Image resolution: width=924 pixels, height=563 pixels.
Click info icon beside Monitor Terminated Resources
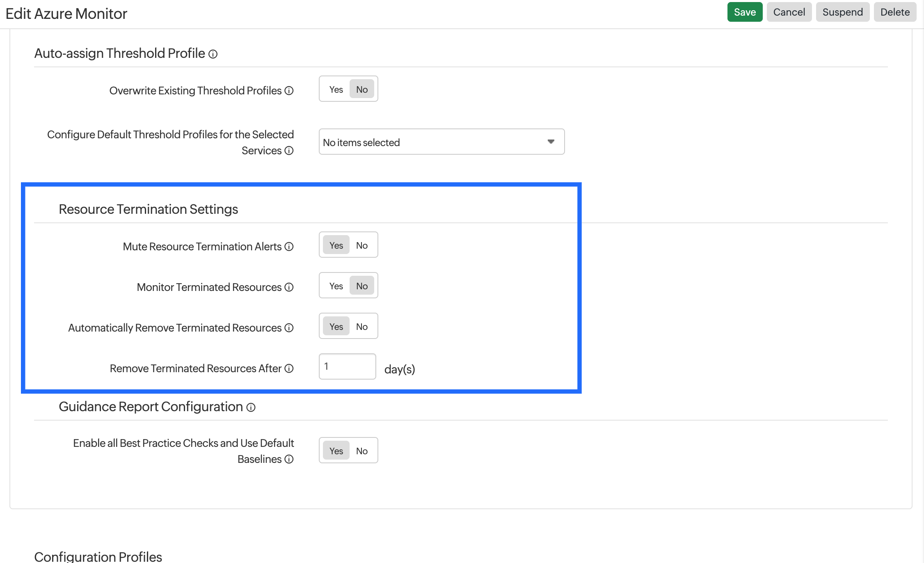click(289, 287)
